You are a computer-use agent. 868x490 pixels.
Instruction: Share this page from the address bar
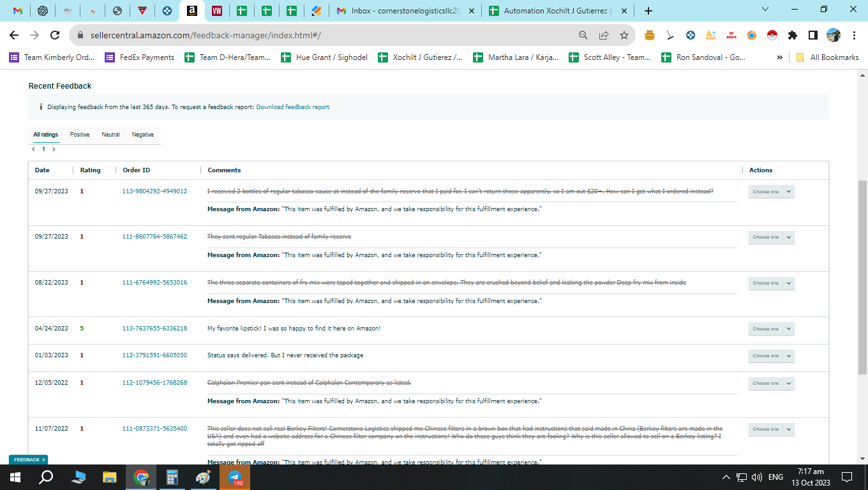coord(604,35)
